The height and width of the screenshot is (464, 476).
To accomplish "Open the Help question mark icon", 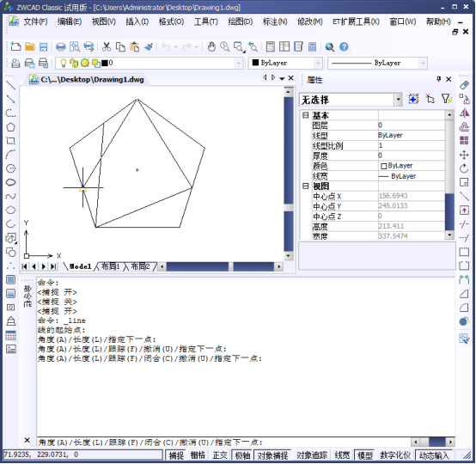I will point(344,46).
